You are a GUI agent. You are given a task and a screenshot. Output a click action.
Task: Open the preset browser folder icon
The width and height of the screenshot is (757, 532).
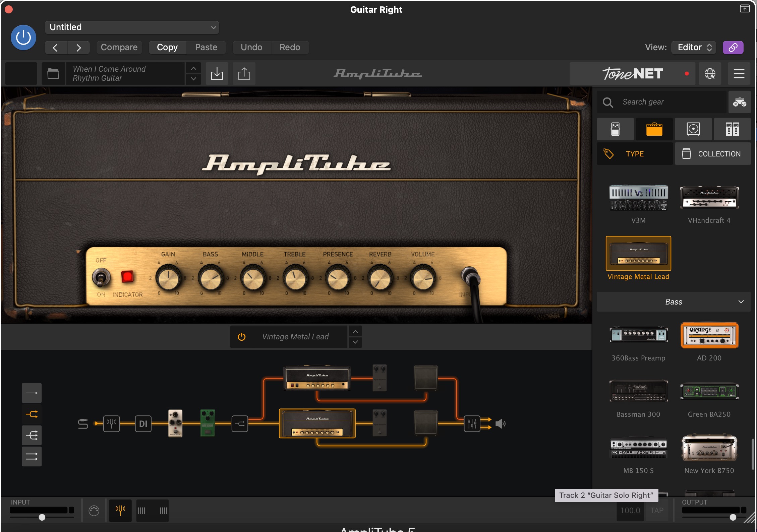coord(53,73)
